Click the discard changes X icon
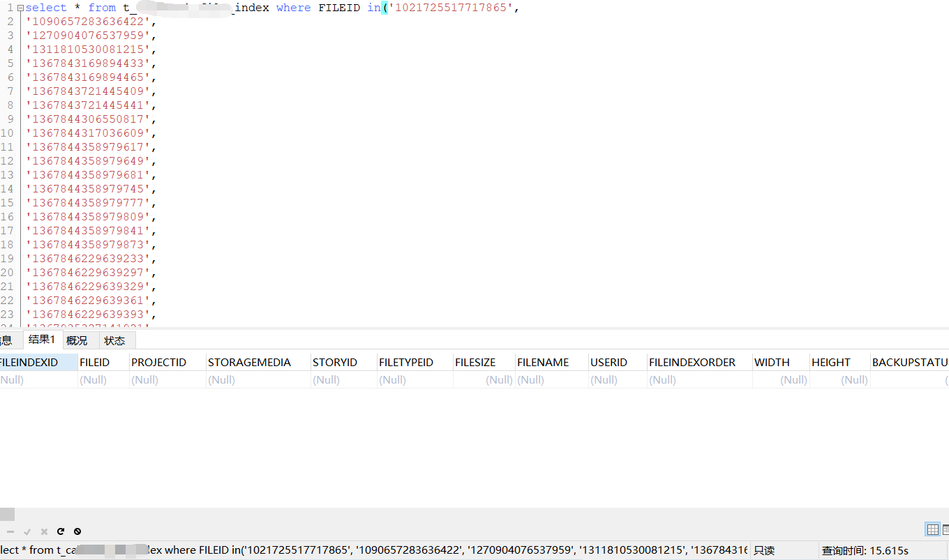 click(x=44, y=531)
